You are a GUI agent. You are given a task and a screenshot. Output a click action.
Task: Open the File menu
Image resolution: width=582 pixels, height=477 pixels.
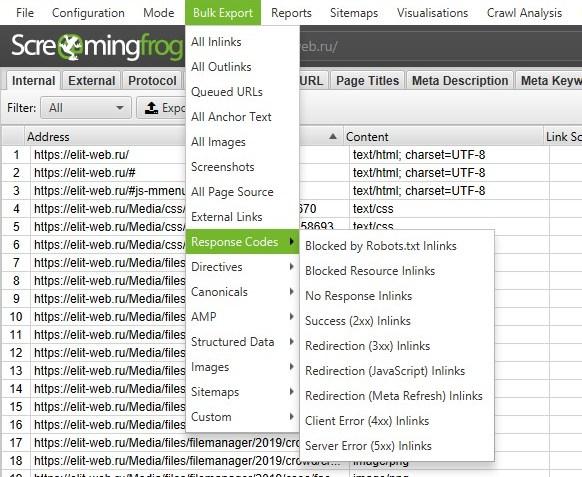[x=25, y=13]
